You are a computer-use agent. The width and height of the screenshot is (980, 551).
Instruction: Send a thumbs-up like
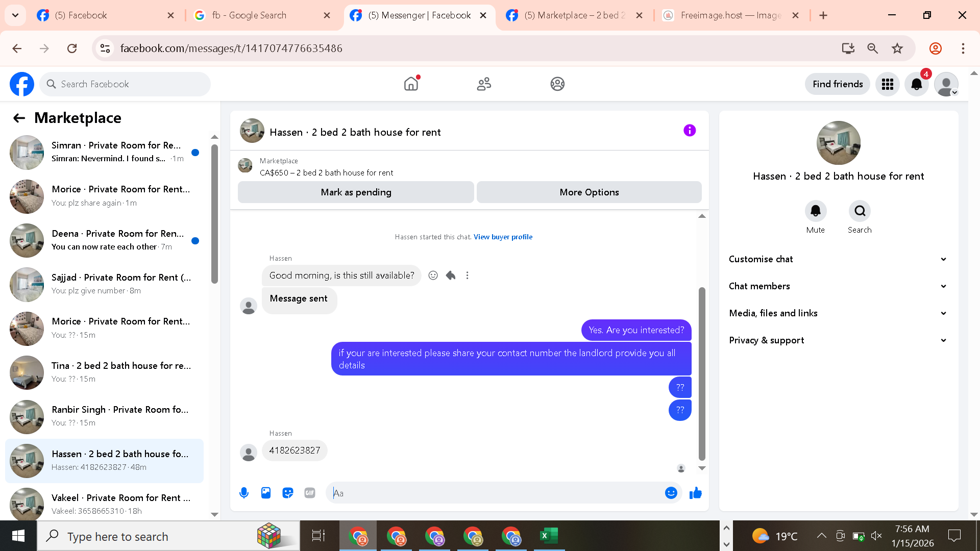(x=695, y=493)
